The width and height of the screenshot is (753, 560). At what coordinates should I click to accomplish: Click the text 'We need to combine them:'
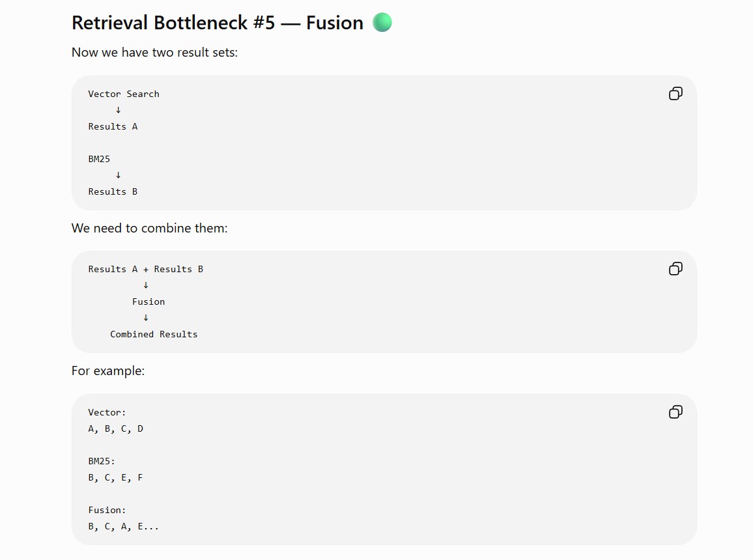(149, 228)
